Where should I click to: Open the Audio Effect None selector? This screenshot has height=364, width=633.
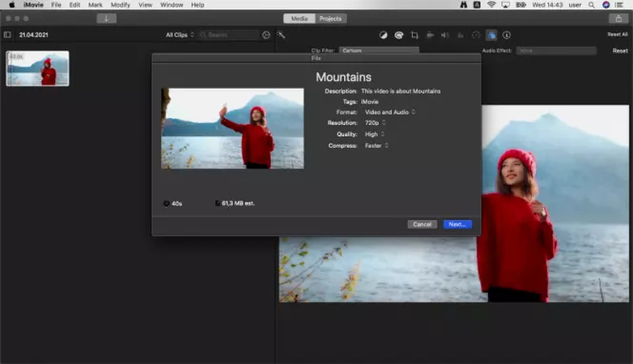(x=556, y=50)
